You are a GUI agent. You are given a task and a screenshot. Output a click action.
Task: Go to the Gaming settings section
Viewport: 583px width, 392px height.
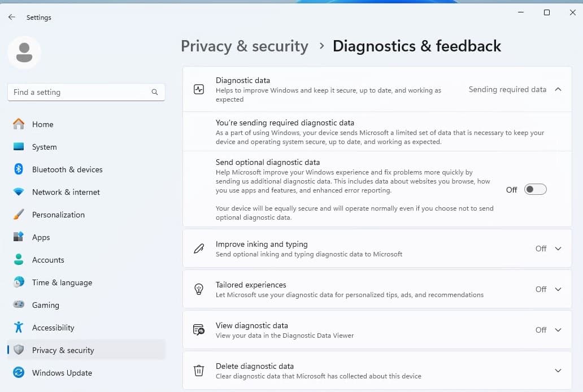(45, 305)
